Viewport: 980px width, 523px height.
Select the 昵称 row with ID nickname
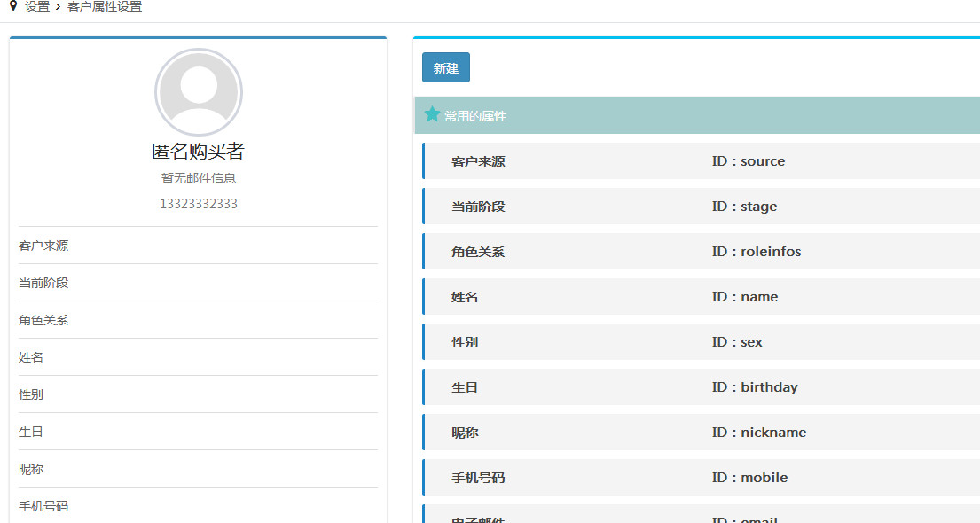[701, 433]
